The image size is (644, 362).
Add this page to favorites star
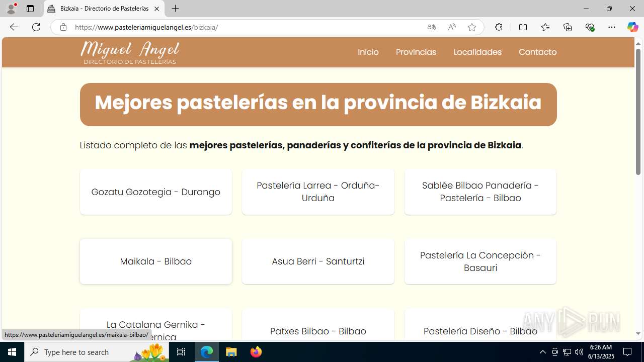coord(472,27)
